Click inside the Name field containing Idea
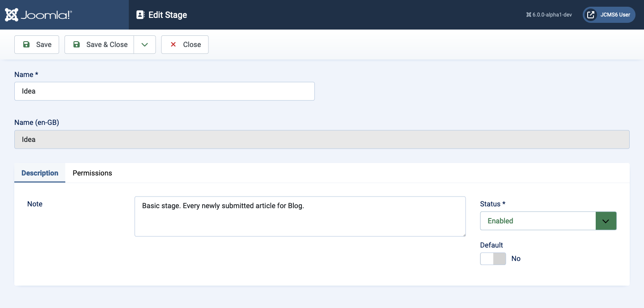The image size is (644, 308). (164, 91)
